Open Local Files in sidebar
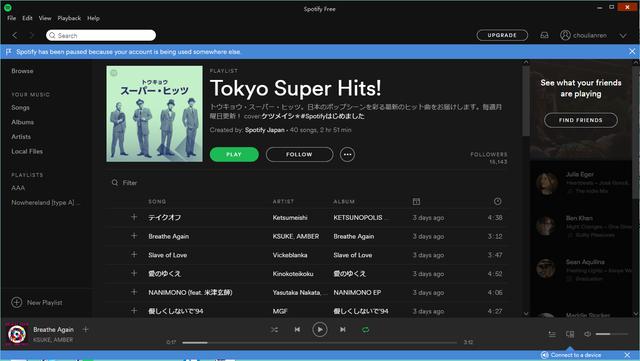 coord(27,151)
